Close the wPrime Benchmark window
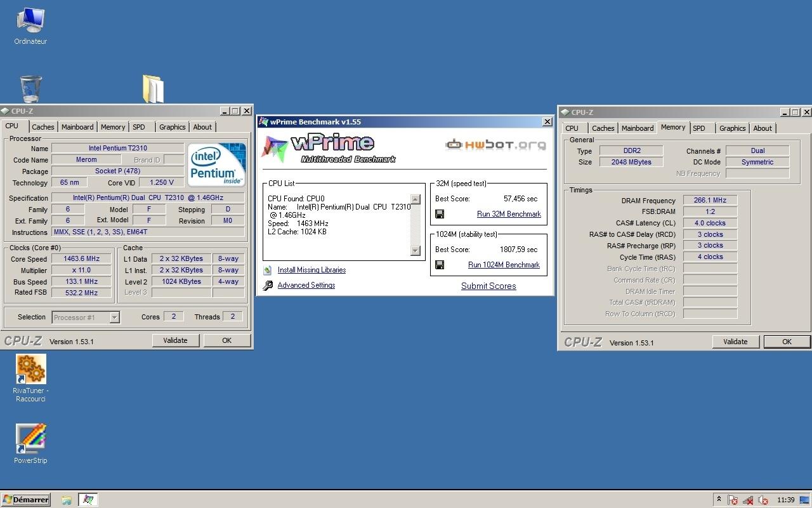Image resolution: width=812 pixels, height=508 pixels. click(x=547, y=122)
